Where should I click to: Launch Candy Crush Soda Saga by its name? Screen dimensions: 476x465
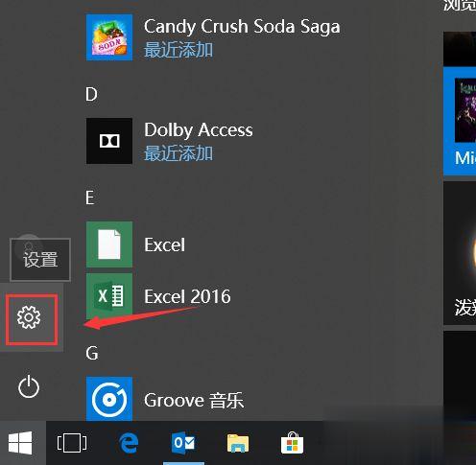[x=242, y=27]
